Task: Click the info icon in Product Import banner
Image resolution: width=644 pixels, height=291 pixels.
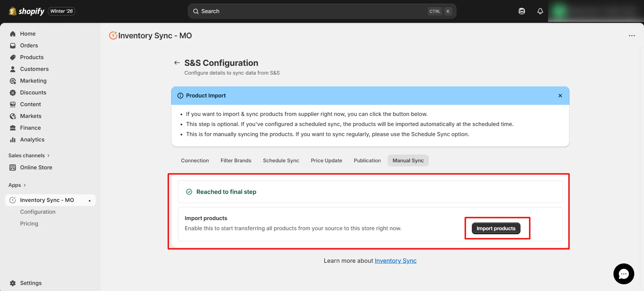Action: click(x=180, y=95)
